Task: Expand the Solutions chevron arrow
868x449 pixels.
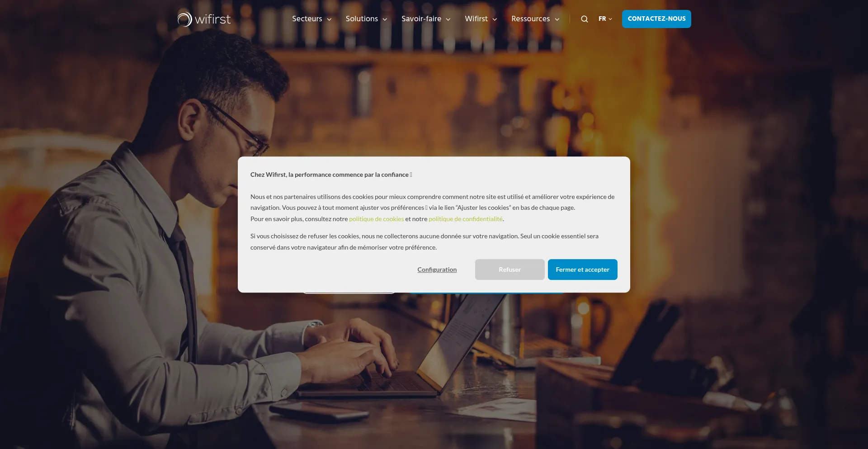Action: [x=385, y=19]
